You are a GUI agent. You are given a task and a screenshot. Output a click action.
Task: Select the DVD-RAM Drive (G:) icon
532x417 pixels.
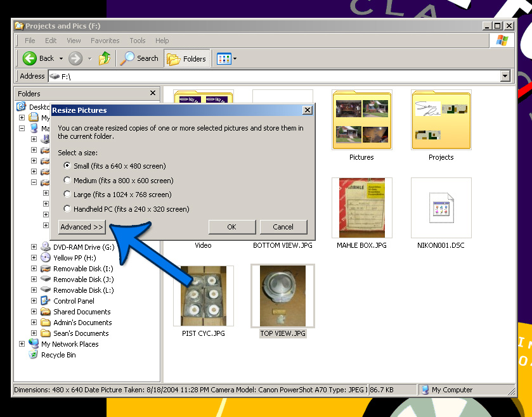point(46,247)
